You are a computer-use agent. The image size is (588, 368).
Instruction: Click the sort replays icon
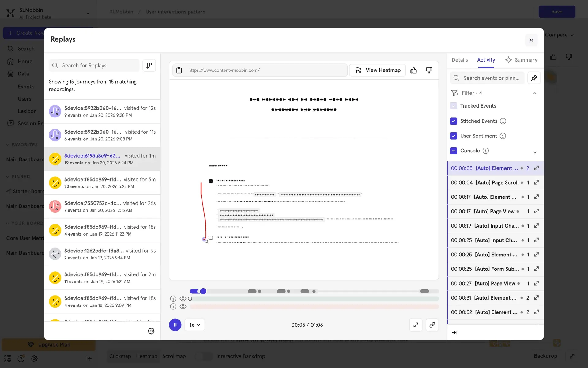(x=149, y=65)
